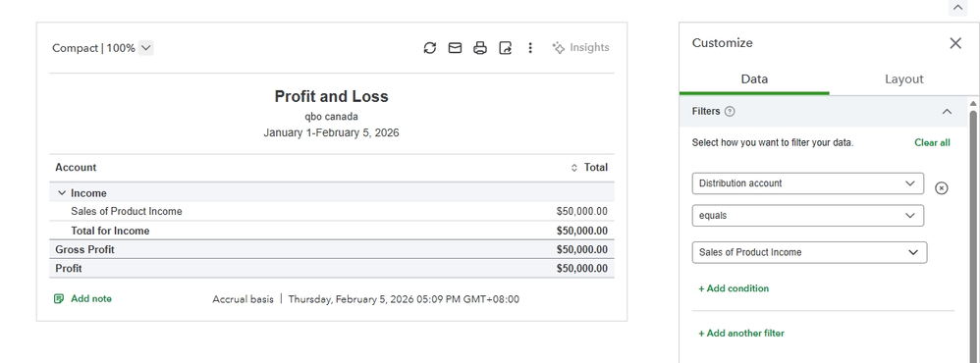Print the report using printer icon
The height and width of the screenshot is (363, 980).
point(480,48)
